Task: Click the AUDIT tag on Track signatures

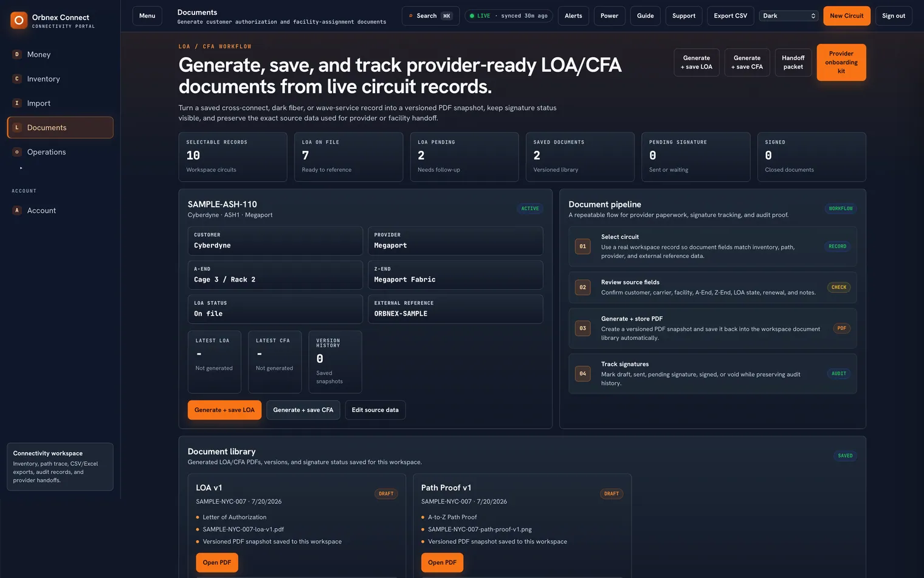Action: point(839,374)
